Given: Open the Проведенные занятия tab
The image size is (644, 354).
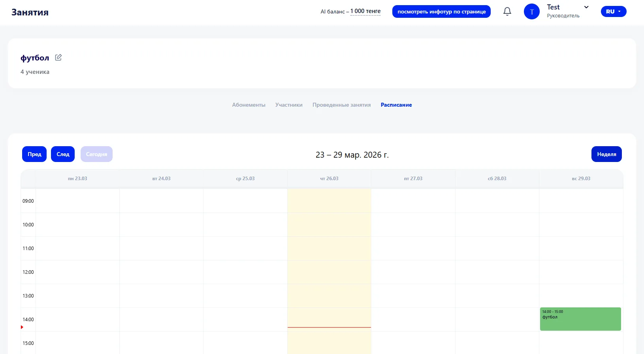Looking at the screenshot, I should pyautogui.click(x=342, y=105).
